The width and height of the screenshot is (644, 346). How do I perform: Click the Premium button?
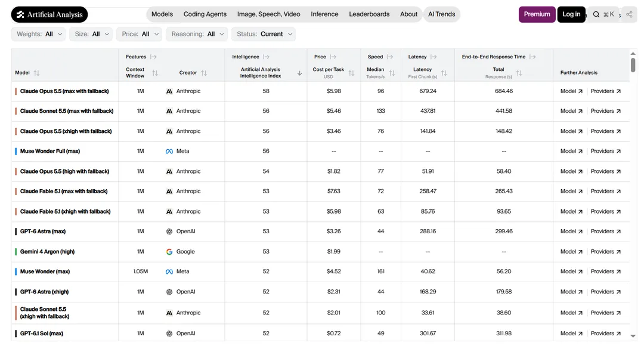pyautogui.click(x=537, y=14)
